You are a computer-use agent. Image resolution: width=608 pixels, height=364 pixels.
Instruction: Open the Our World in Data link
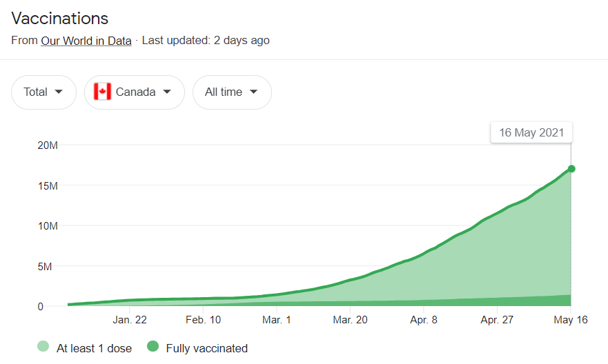click(86, 41)
